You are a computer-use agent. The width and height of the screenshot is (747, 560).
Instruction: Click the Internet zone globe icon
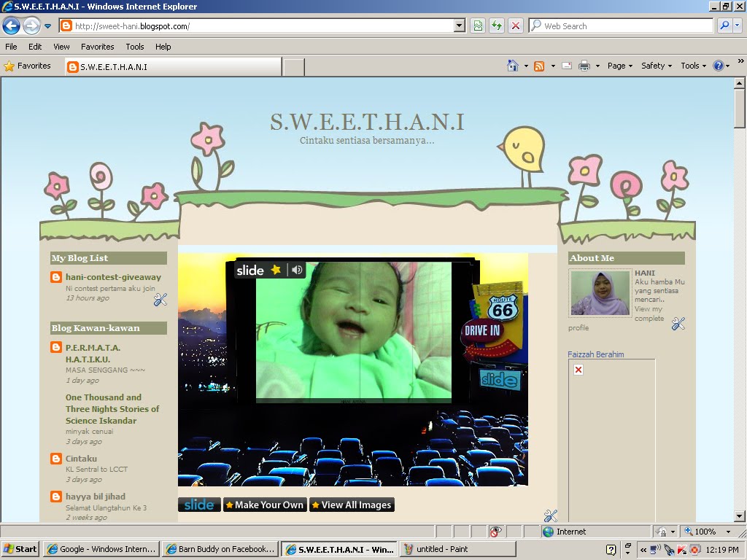tap(548, 532)
